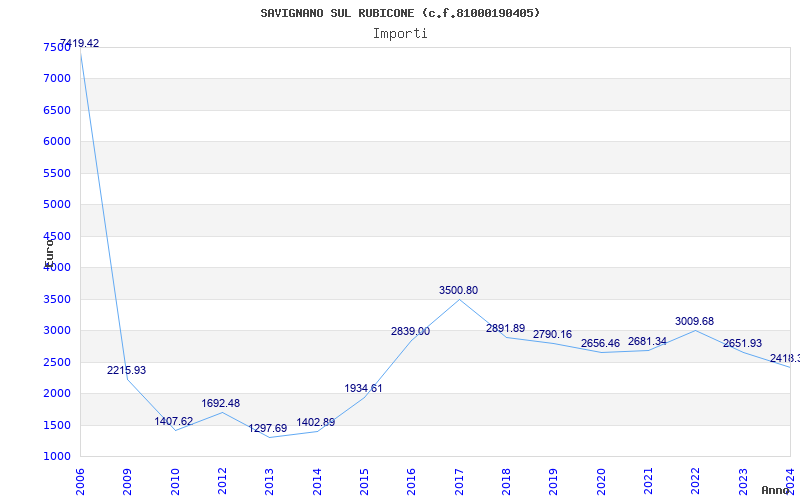Select the 7419.42 data label
The image size is (800, 500).
(x=80, y=43)
